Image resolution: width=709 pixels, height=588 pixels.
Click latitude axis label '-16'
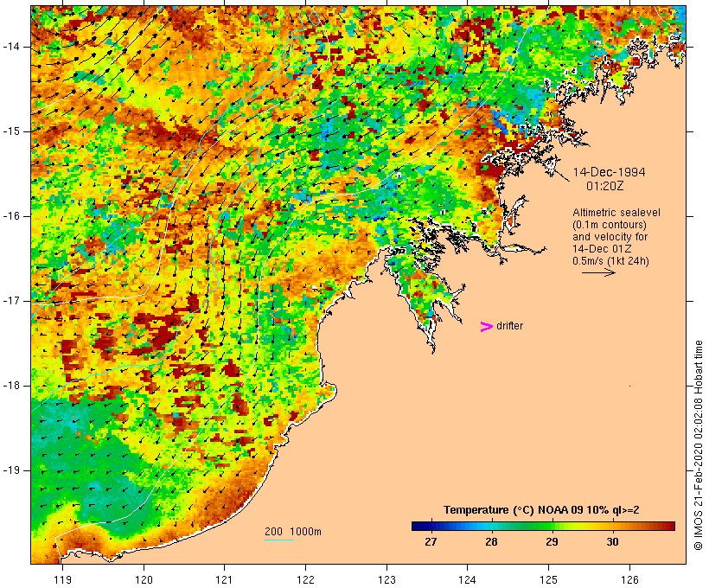(10, 216)
